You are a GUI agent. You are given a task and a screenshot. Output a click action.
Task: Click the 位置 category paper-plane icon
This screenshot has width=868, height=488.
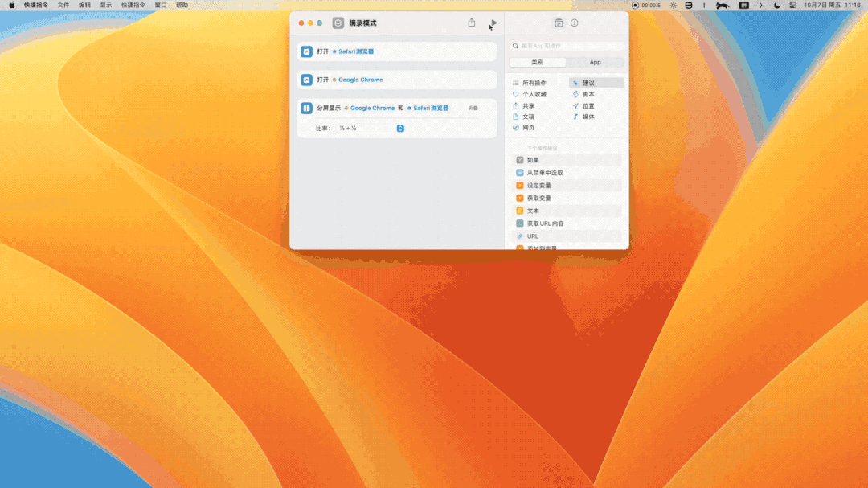(575, 105)
